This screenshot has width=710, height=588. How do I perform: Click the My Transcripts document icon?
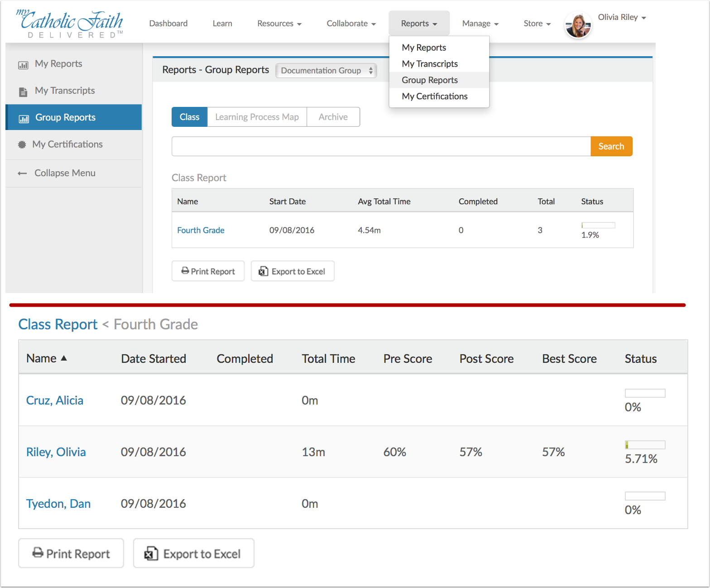pyautogui.click(x=23, y=92)
